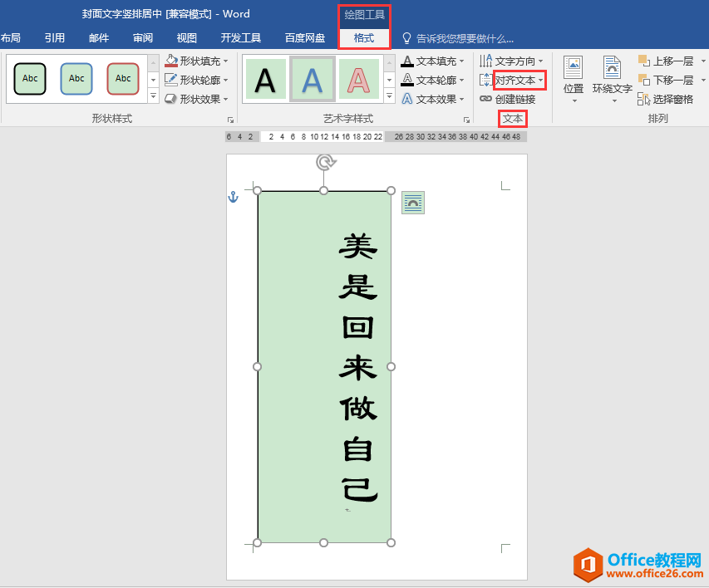The height and width of the screenshot is (588, 709).
Task: Click the Wrap Text (环绕文字) icon
Action: [612, 68]
